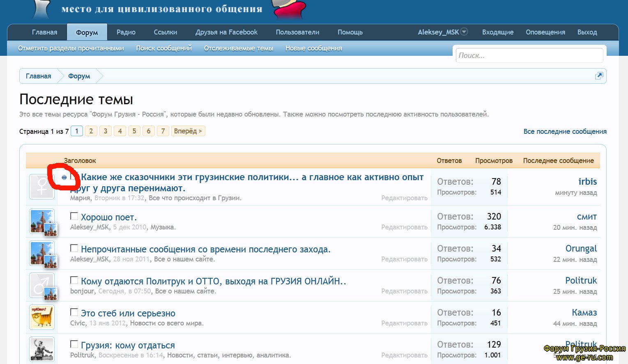Click Politruk's statue avatar picture
This screenshot has height=364, width=628.
pos(42,349)
